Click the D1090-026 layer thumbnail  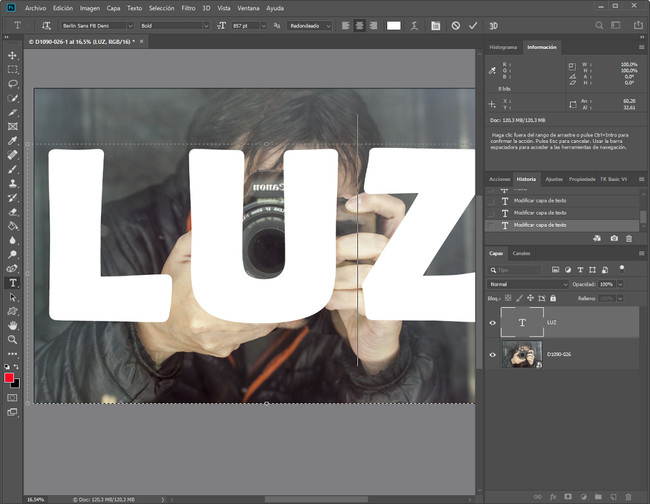pos(521,355)
